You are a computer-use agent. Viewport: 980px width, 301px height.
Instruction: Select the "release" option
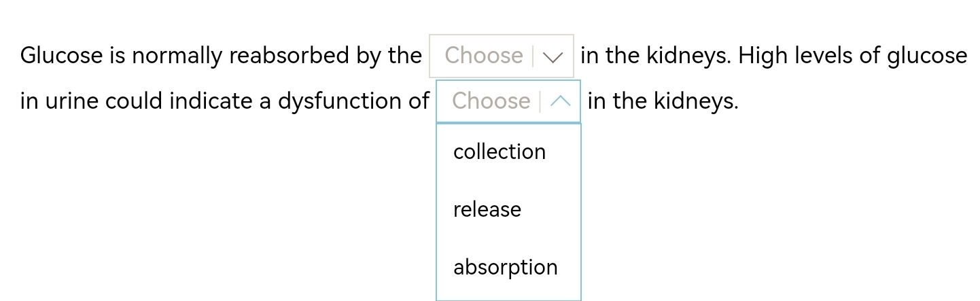(487, 209)
